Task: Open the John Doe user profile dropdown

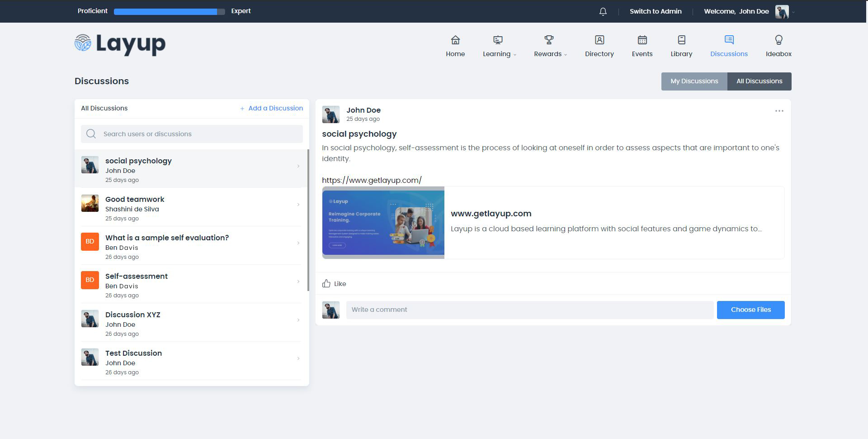Action: [784, 12]
